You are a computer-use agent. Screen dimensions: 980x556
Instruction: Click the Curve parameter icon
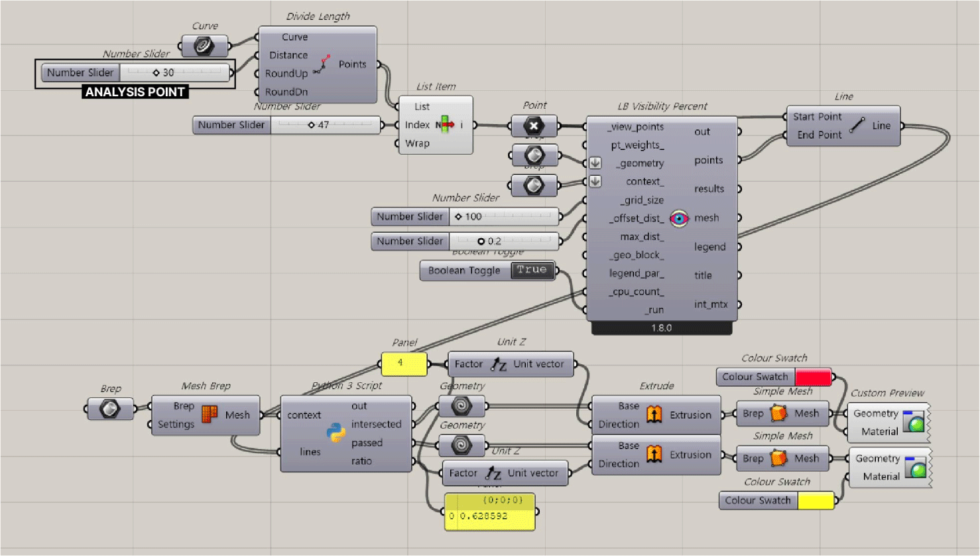[x=204, y=46]
